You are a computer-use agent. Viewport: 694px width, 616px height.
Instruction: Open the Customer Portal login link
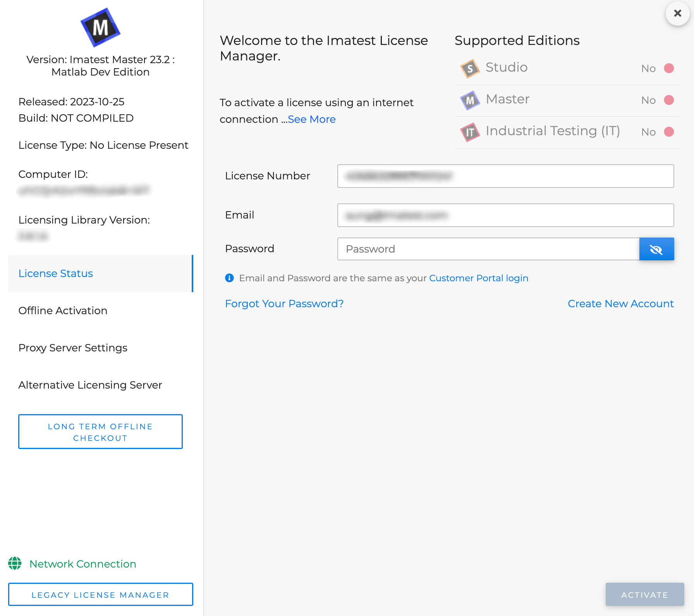pos(478,278)
